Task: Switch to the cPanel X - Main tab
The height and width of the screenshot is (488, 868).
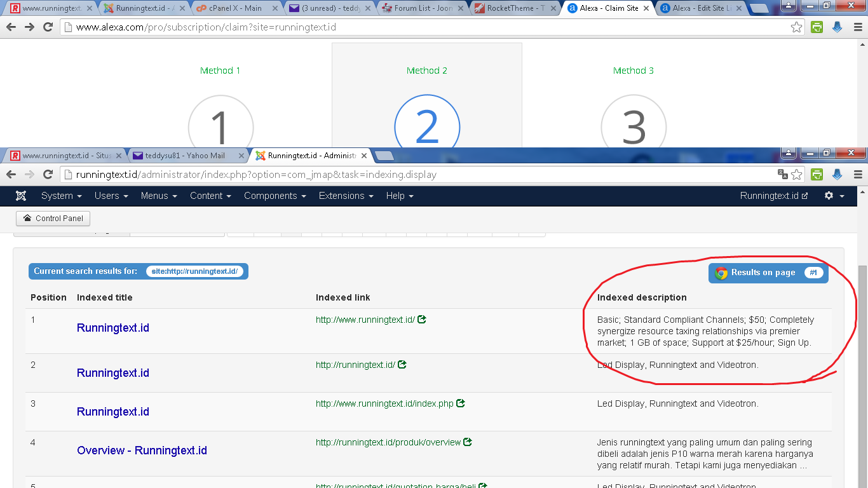Action: pos(236,8)
